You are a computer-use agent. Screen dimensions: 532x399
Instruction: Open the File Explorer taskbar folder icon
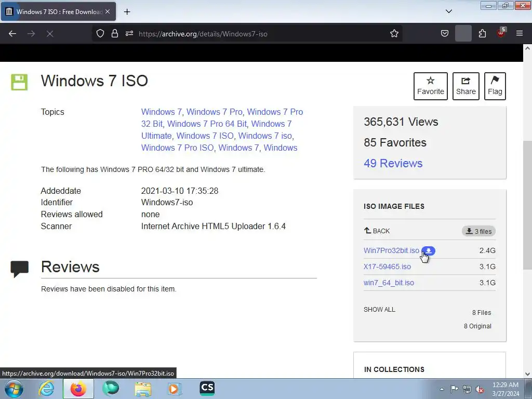(143, 389)
